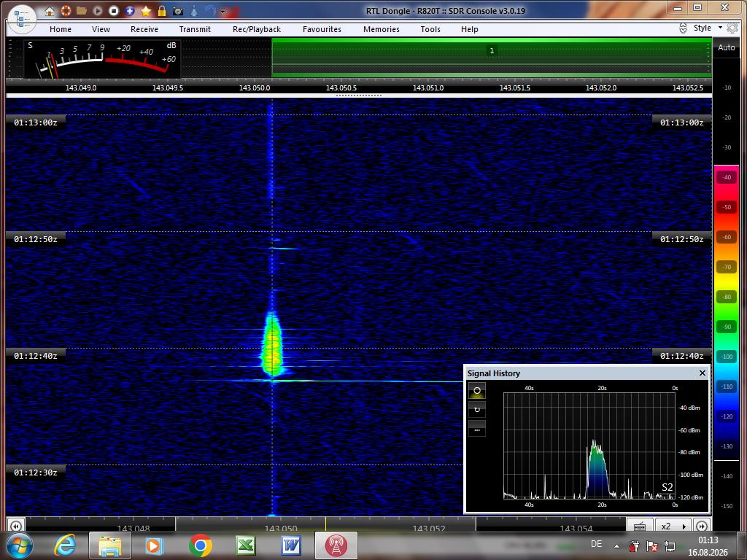Click the S-meter gauge
This screenshot has width=747, height=560.
coord(102,59)
